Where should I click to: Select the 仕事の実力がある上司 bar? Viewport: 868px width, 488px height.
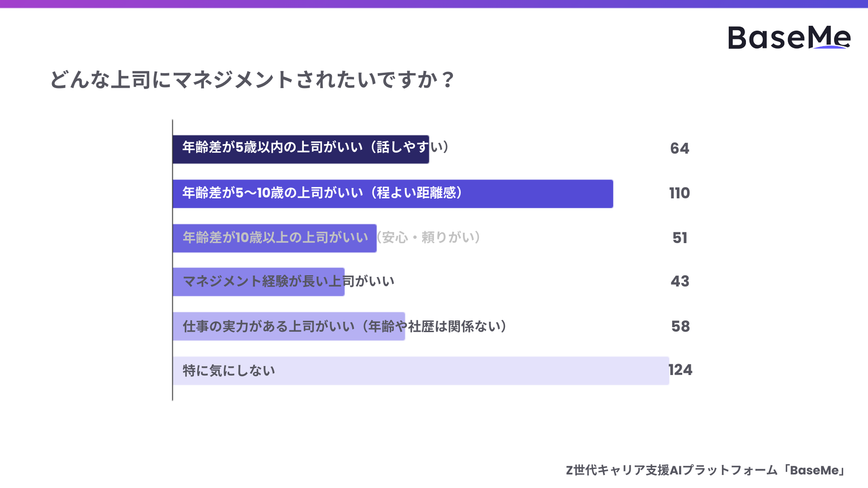(x=288, y=326)
